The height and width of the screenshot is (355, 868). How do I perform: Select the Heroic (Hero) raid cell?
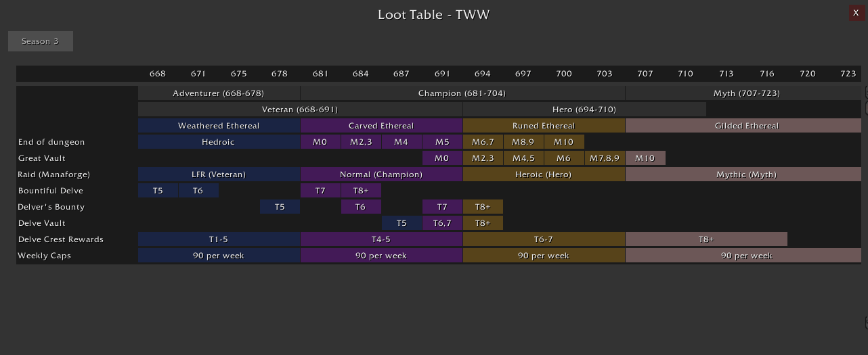[x=544, y=174]
